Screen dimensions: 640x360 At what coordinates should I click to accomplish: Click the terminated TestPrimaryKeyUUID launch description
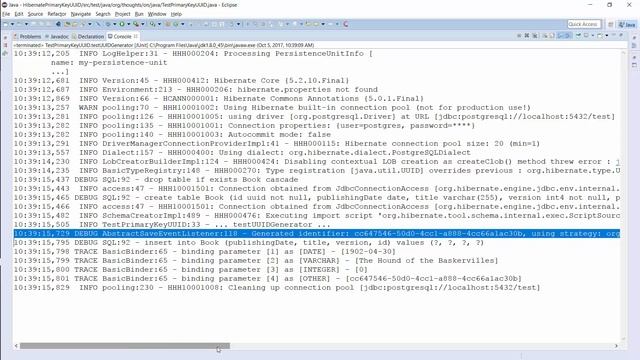click(163, 45)
